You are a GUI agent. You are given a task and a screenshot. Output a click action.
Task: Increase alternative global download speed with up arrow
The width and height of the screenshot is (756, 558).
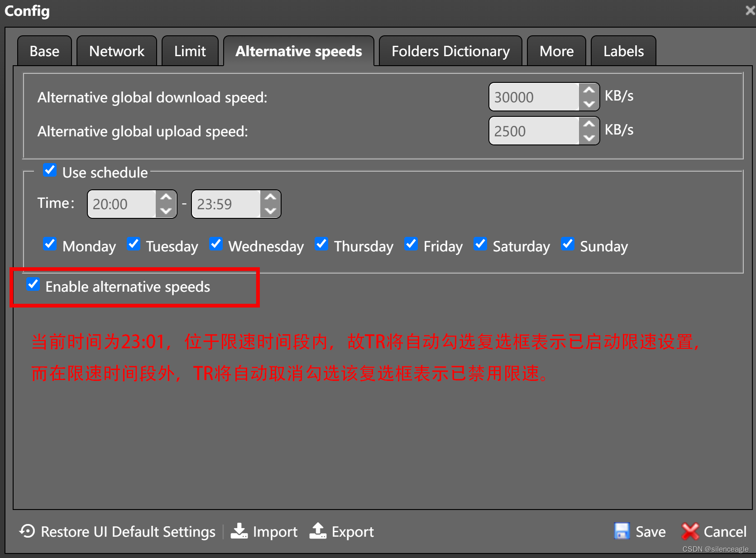(589, 90)
